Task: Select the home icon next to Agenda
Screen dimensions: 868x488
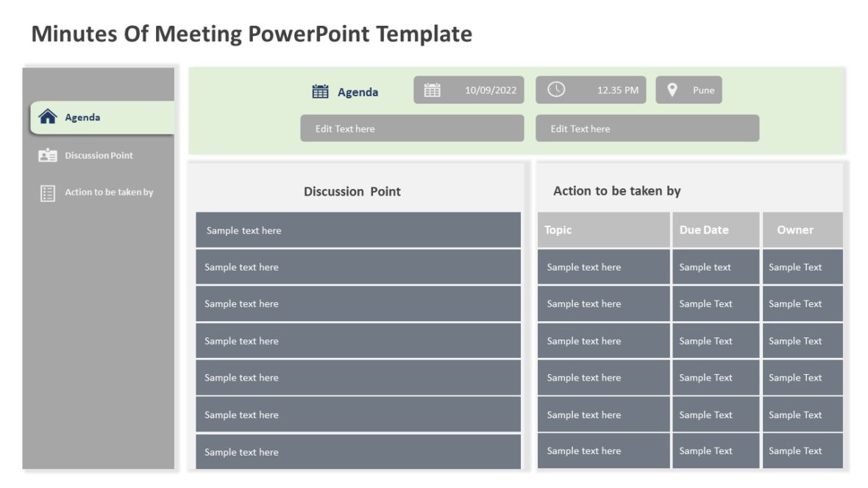Action: click(49, 115)
